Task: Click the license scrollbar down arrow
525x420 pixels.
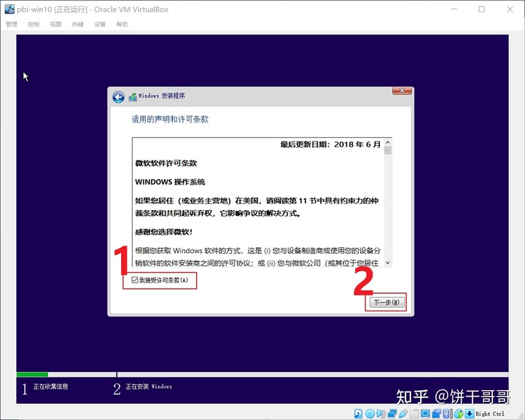Action: [388, 262]
